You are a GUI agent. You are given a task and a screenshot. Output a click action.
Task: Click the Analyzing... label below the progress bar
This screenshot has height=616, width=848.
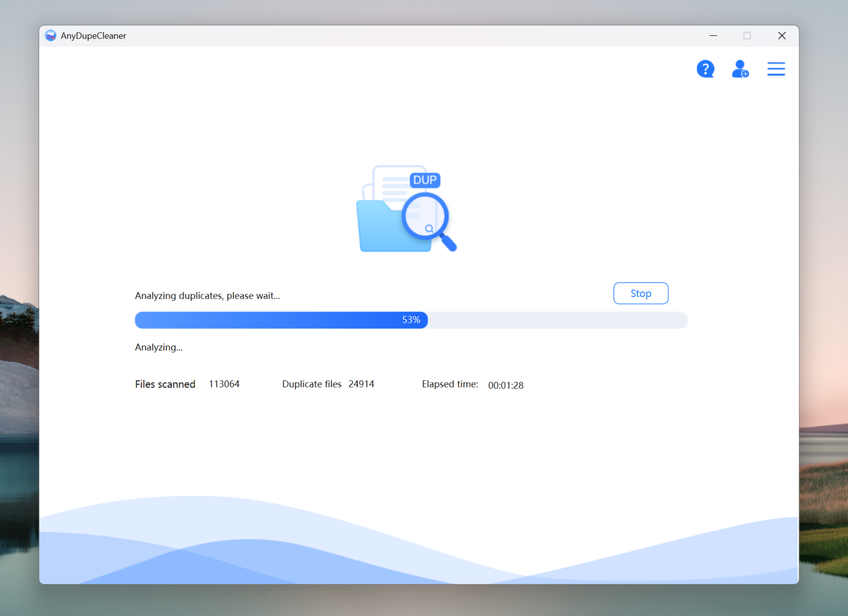[158, 347]
